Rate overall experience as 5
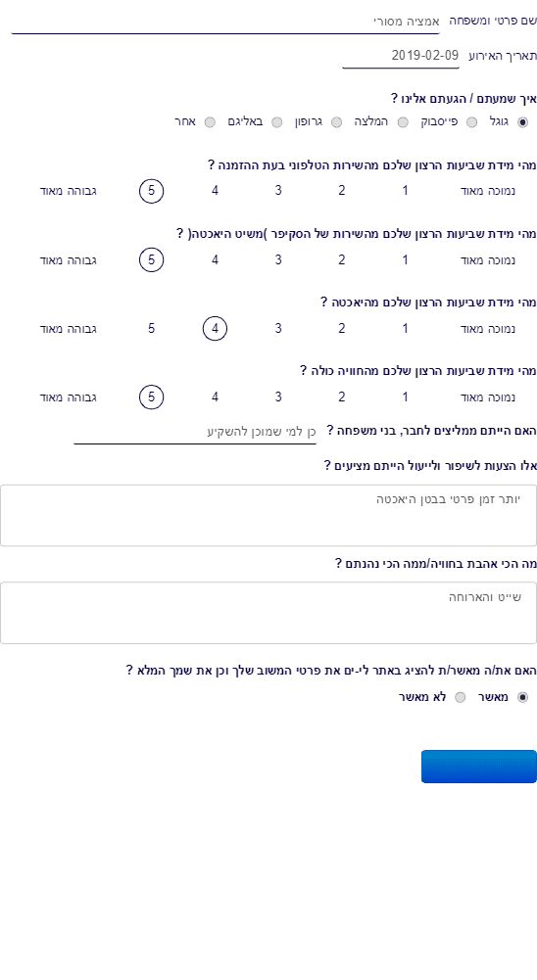This screenshot has height=980, width=537. point(152,397)
